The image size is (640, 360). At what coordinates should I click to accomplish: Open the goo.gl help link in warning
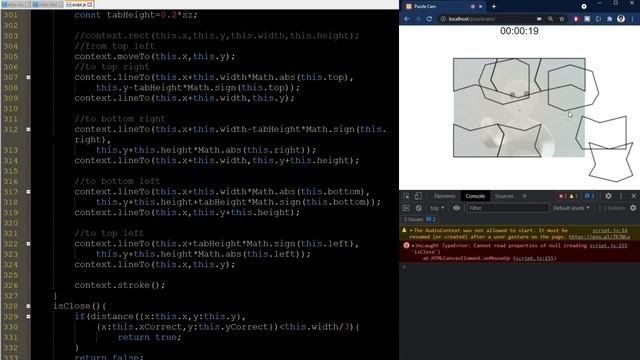coord(599,237)
